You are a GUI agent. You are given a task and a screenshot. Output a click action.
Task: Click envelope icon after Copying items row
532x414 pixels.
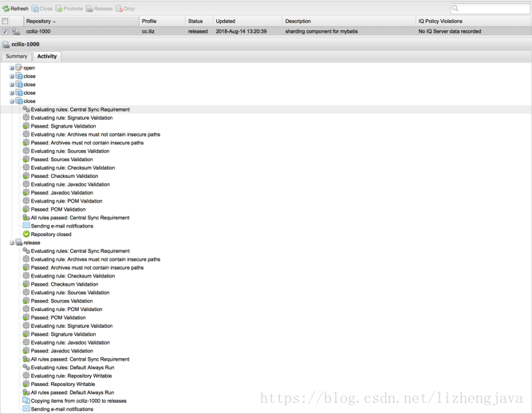(26, 408)
